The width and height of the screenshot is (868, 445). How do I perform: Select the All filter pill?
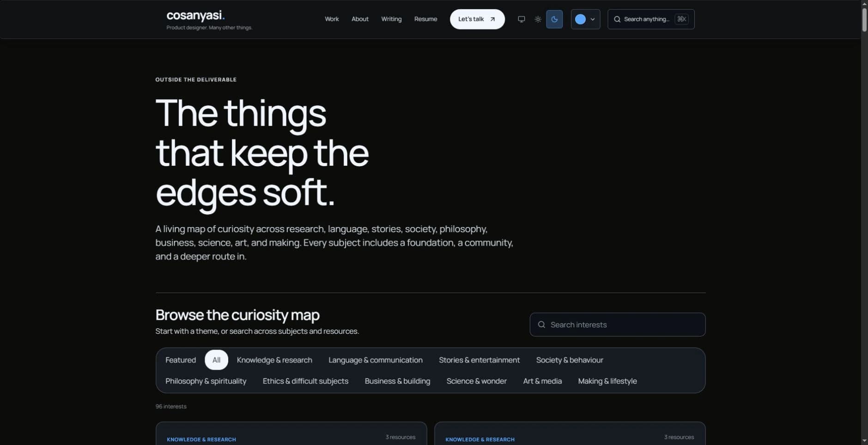pyautogui.click(x=216, y=360)
